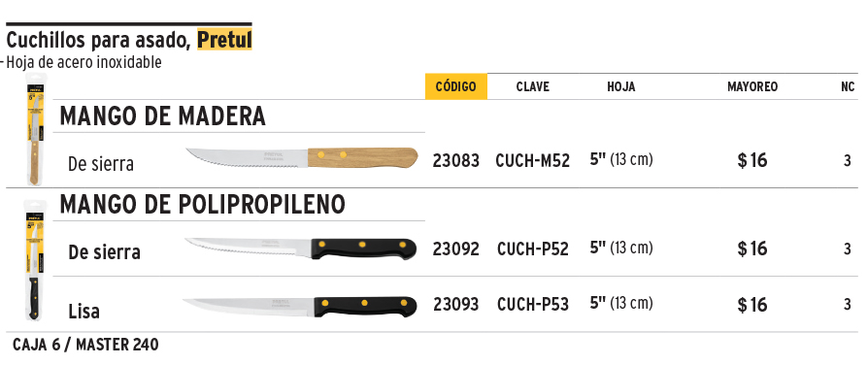
Task: Select the HOJA column header
Action: pos(621,87)
